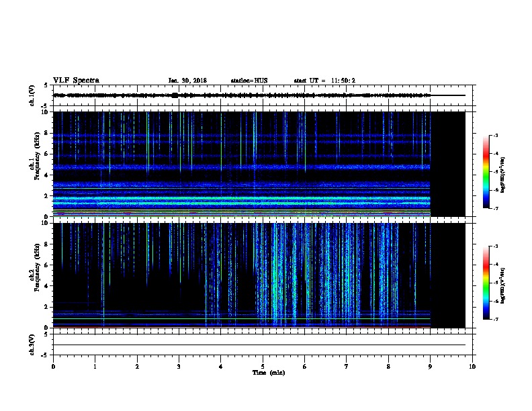Select the ch.2 colorbar "log(PSD)(V²/Hz)" label
Image resolution: width=532 pixels, height=411 pixels.
click(503, 286)
